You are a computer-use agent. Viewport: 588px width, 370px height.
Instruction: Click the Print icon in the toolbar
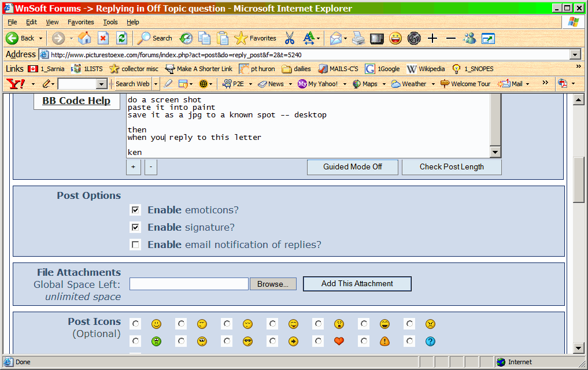point(358,38)
